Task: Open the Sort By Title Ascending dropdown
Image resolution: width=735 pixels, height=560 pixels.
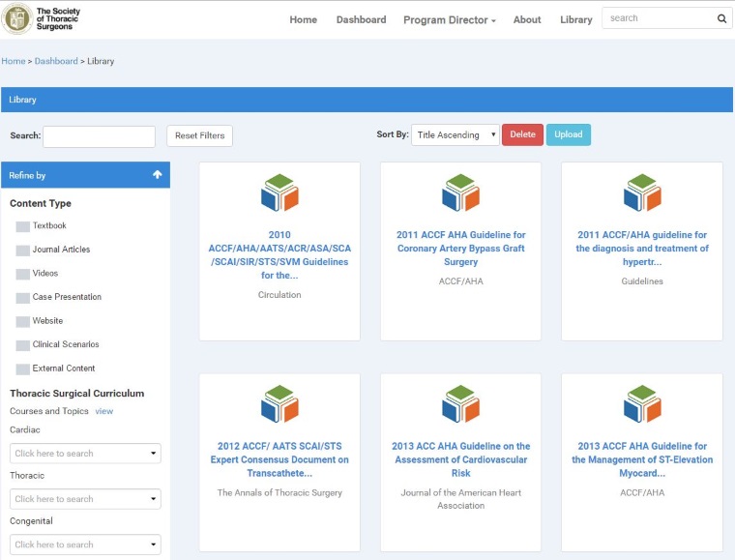Action: (x=455, y=135)
